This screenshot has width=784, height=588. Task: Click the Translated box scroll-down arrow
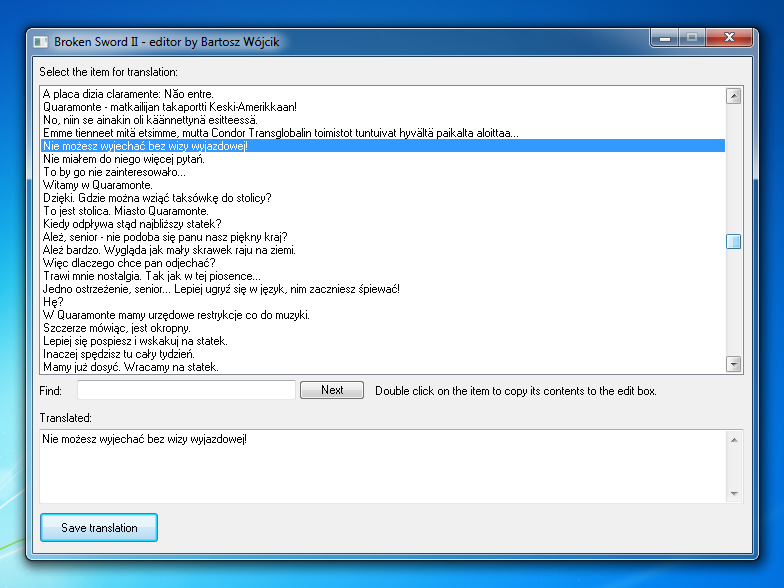pyautogui.click(x=734, y=494)
